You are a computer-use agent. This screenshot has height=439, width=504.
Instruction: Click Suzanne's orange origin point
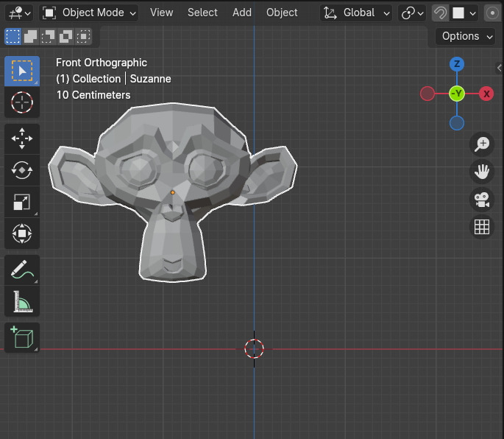click(173, 192)
